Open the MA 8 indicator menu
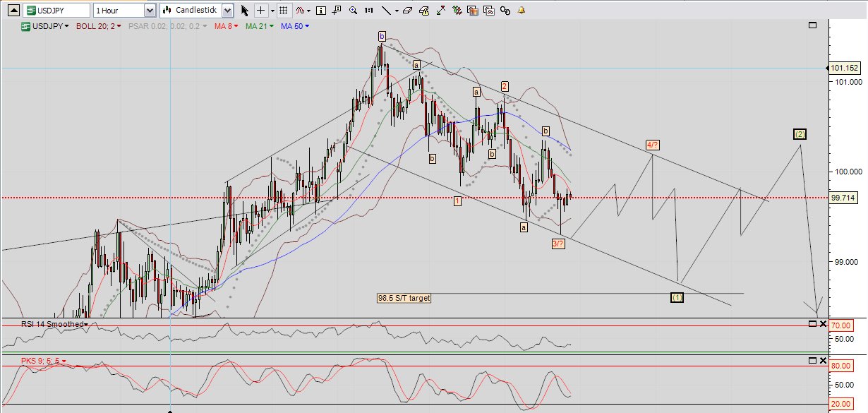The image size is (868, 413). pyautogui.click(x=227, y=25)
